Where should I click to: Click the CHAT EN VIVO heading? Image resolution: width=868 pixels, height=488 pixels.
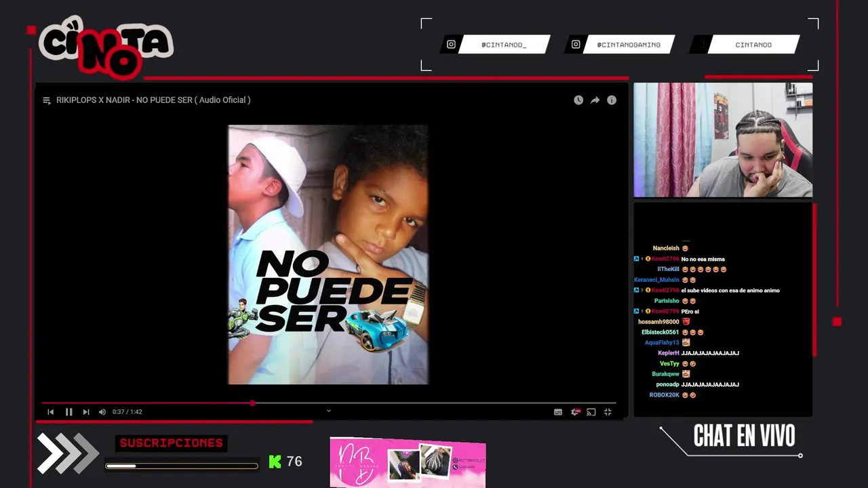[x=744, y=436]
